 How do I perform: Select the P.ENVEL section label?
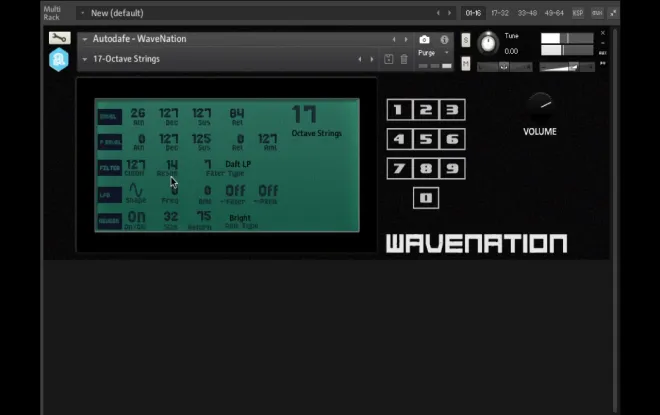pos(110,142)
